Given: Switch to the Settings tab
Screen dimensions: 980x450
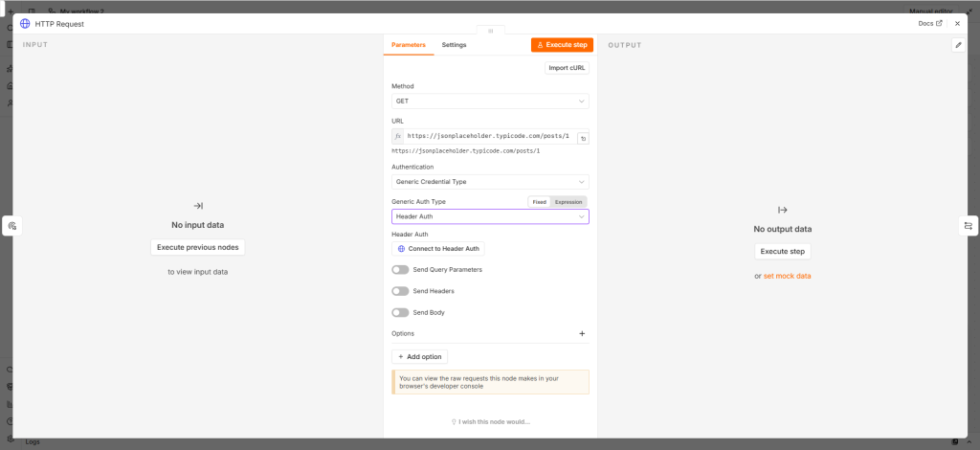Looking at the screenshot, I should pyautogui.click(x=454, y=45).
